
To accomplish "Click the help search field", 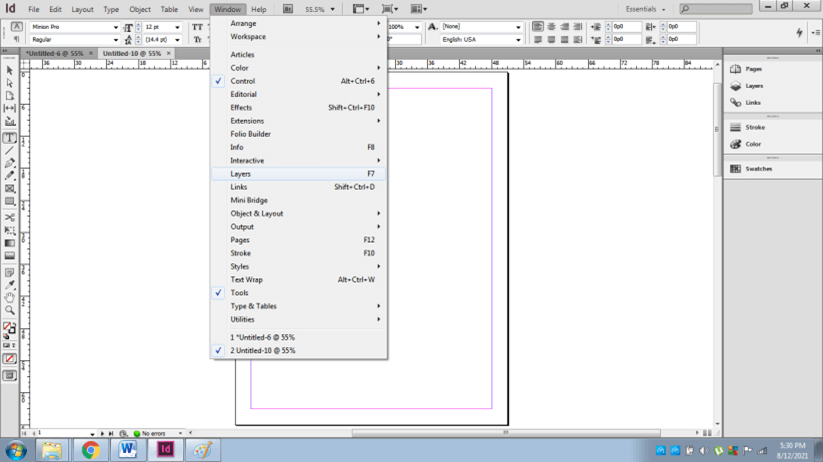I will coord(716,9).
